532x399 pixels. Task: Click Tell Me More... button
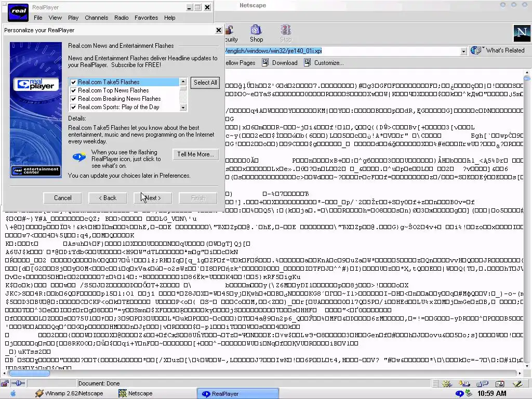point(195,154)
